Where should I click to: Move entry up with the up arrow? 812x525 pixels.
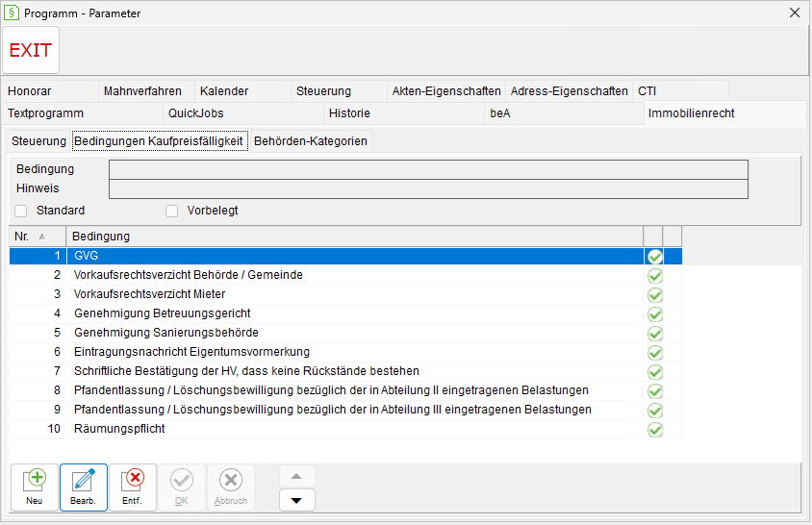click(x=296, y=476)
